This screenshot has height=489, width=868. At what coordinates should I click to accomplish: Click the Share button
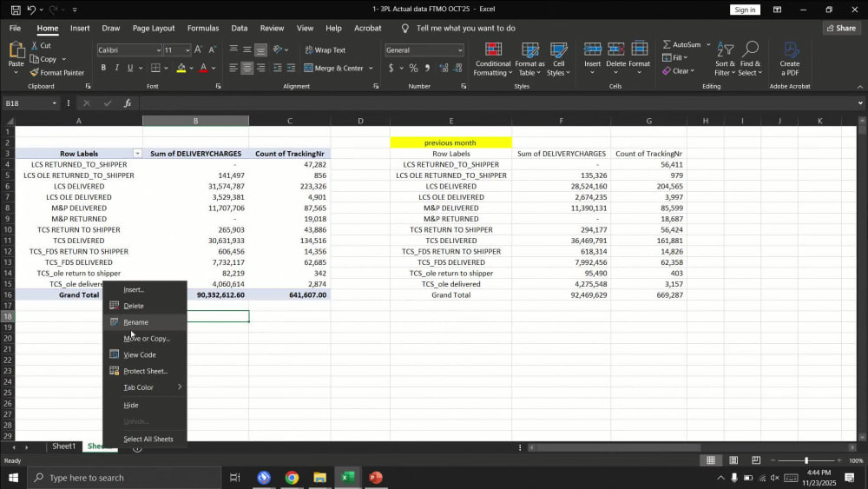click(841, 28)
